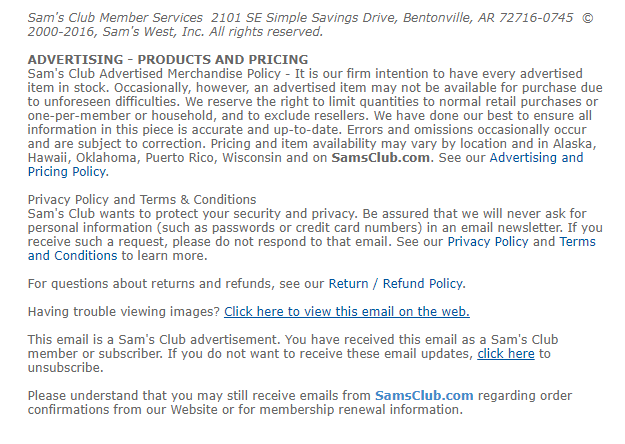Click the 'Having trouble viewing images?' text

click(x=124, y=312)
